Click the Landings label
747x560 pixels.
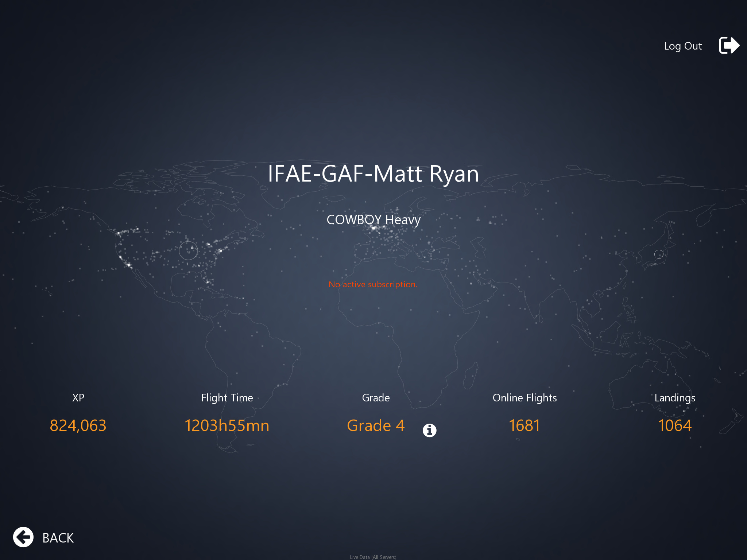coord(674,398)
